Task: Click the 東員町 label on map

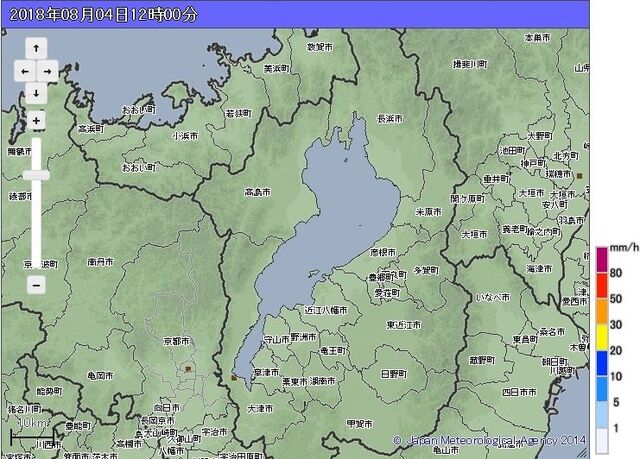Action: (526, 339)
